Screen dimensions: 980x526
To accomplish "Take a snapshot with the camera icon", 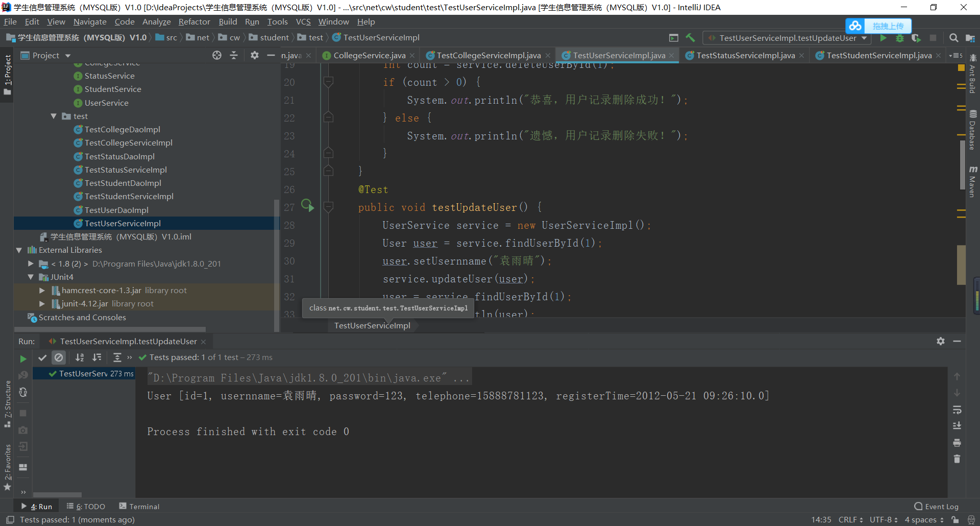I will [x=23, y=431].
